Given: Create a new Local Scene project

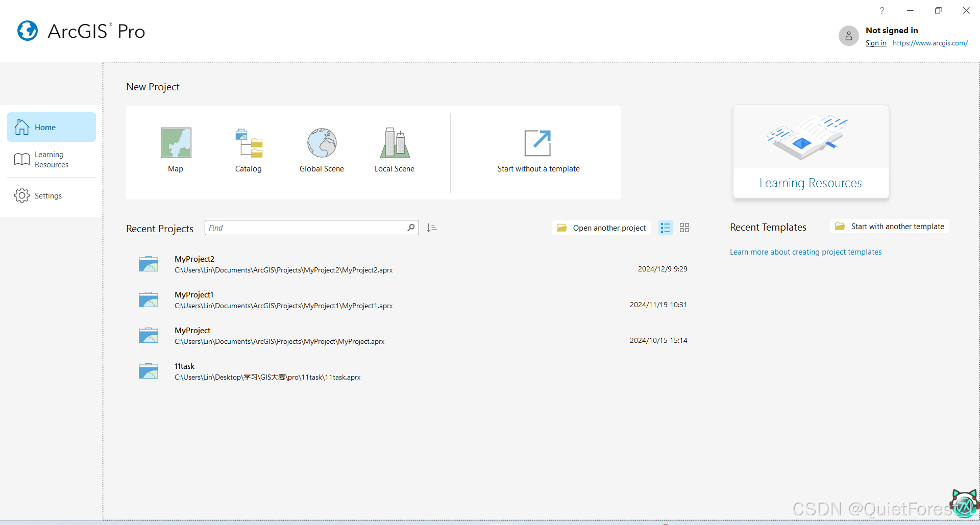Looking at the screenshot, I should point(395,150).
